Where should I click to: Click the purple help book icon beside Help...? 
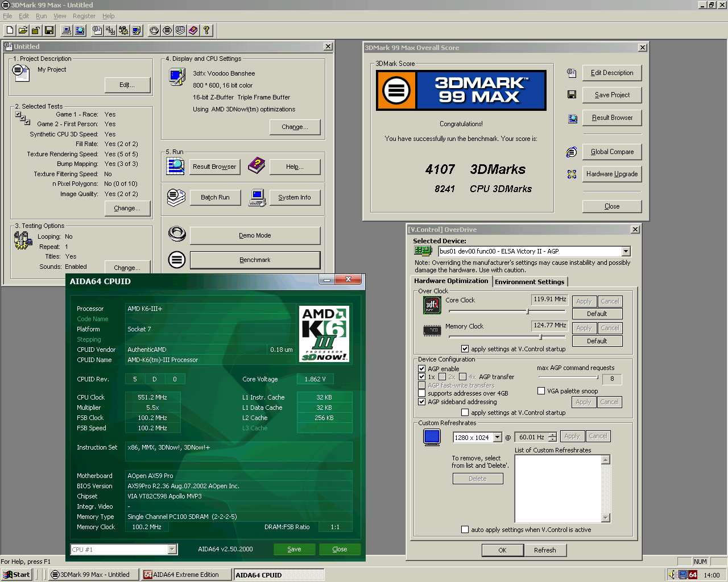click(257, 166)
